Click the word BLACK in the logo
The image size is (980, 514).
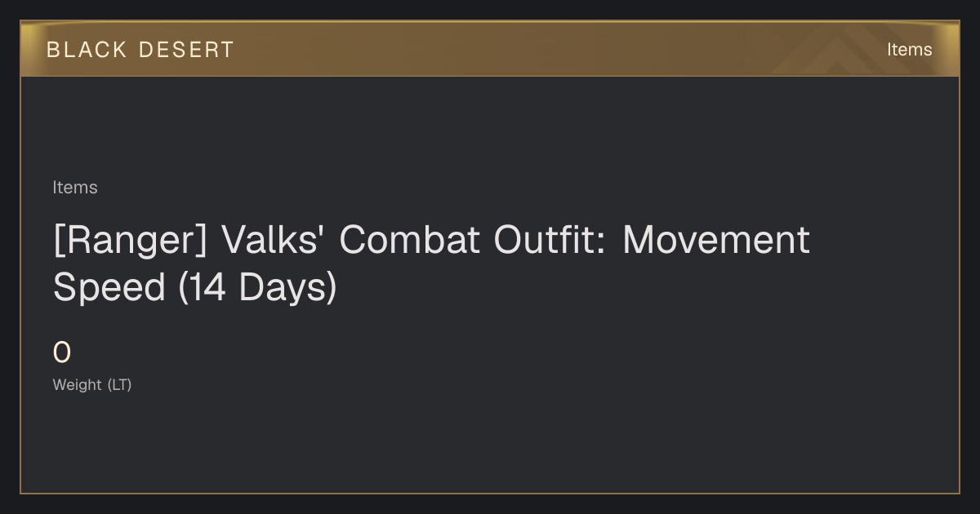(x=87, y=50)
